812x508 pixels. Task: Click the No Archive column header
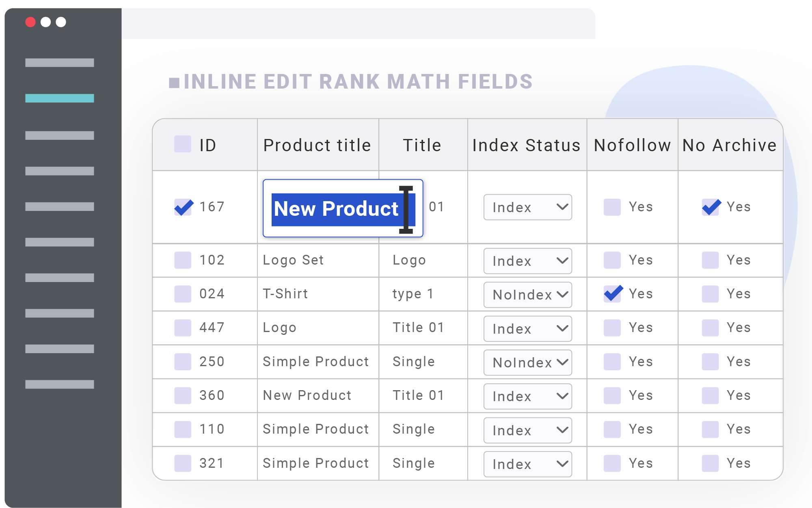730,145
